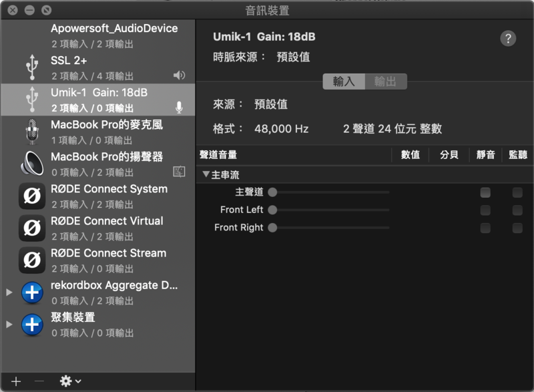Viewport: 534px width, 392px height.
Task: Click the USB icon for SSL 2+
Action: coord(31,67)
